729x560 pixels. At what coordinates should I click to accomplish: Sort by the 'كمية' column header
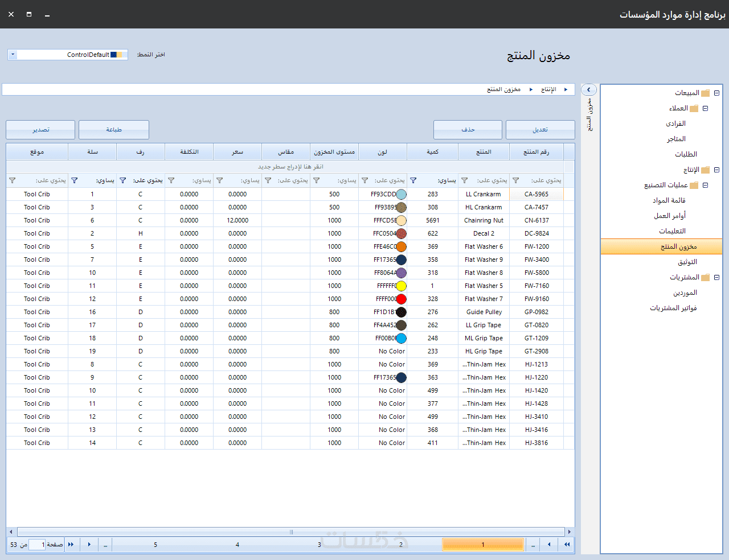(x=433, y=152)
